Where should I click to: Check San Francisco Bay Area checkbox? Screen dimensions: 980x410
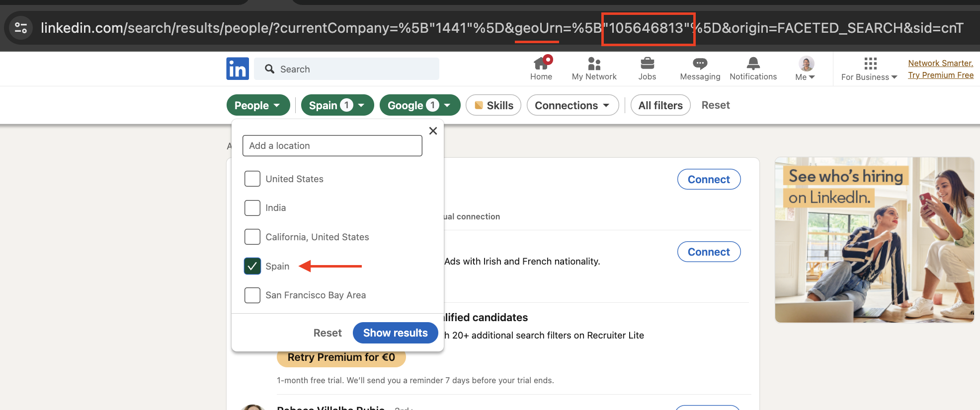(252, 295)
